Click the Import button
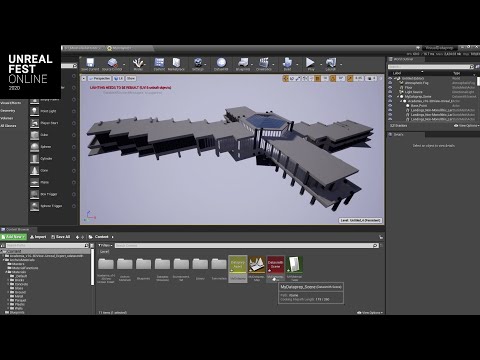 [x=38, y=237]
